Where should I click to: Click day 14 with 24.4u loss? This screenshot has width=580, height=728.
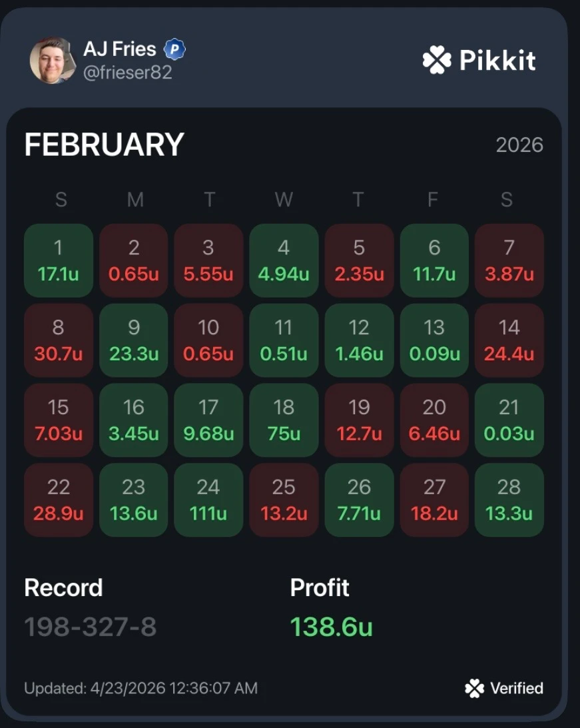(x=509, y=340)
